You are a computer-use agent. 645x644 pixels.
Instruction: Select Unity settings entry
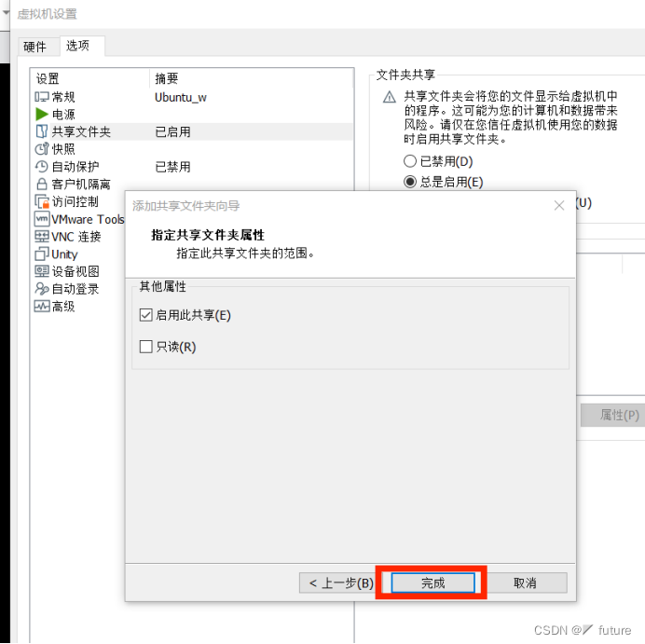[64, 254]
